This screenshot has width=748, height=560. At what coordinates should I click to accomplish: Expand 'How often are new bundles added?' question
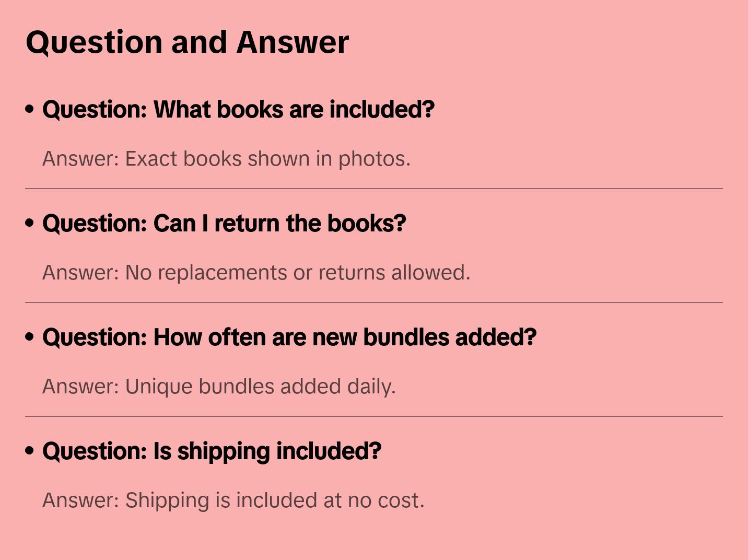pos(289,337)
